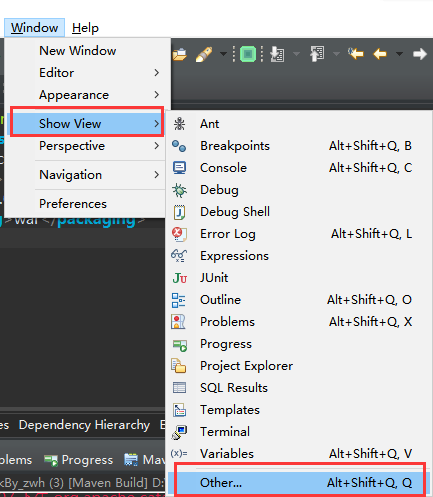
Task: Click the yellow back arrow in toolbar
Action: 380,54
